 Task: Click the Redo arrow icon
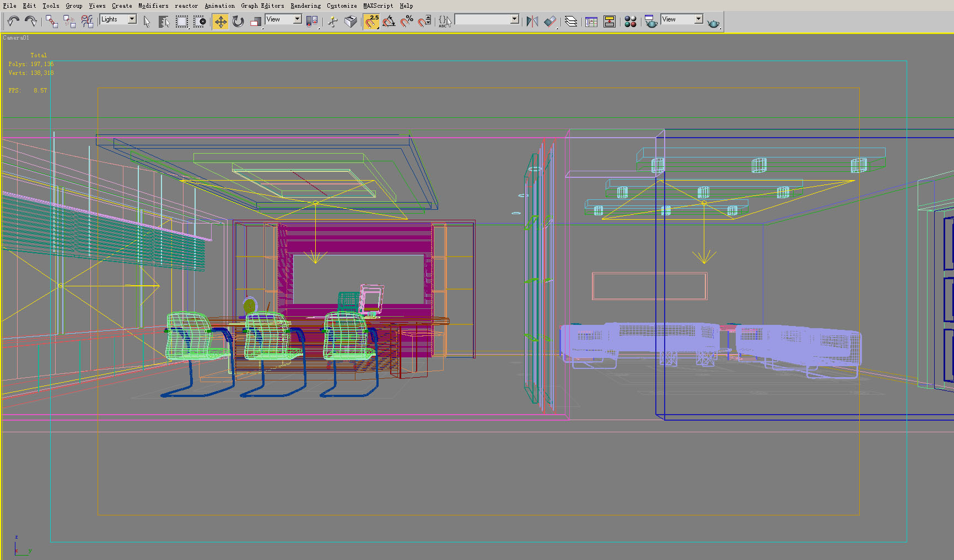31,21
